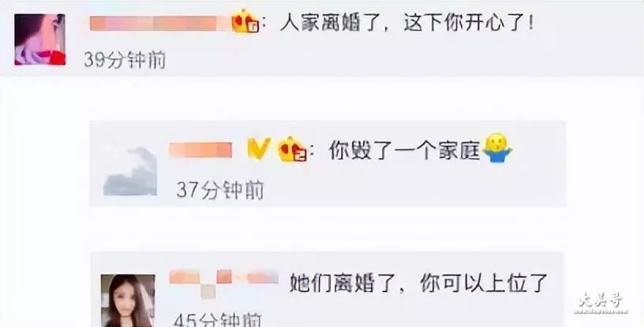The image size is (644, 327).
Task: Click the 大鱼号 watermark logo
Action: [x=601, y=303]
